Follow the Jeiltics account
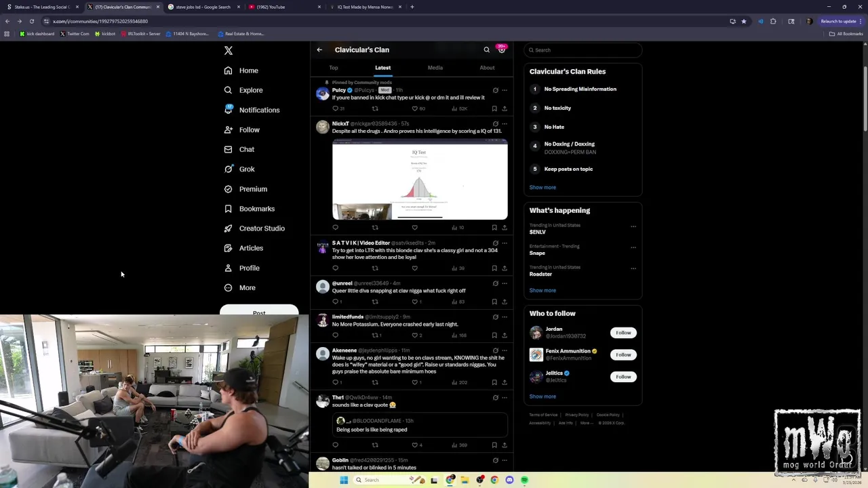The width and height of the screenshot is (868, 488). [623, 377]
